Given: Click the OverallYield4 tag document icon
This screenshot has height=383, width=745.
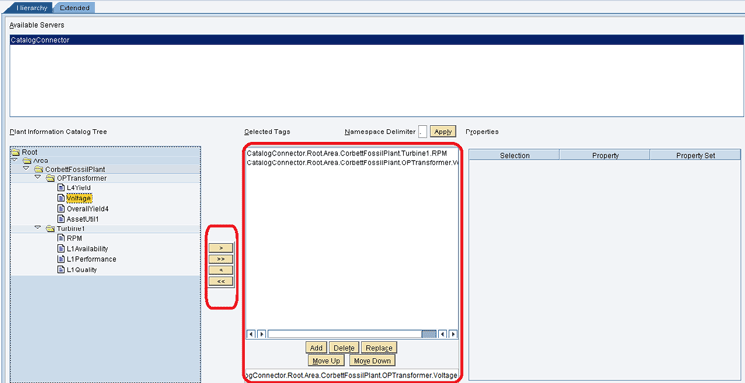Looking at the screenshot, I should coord(60,209).
